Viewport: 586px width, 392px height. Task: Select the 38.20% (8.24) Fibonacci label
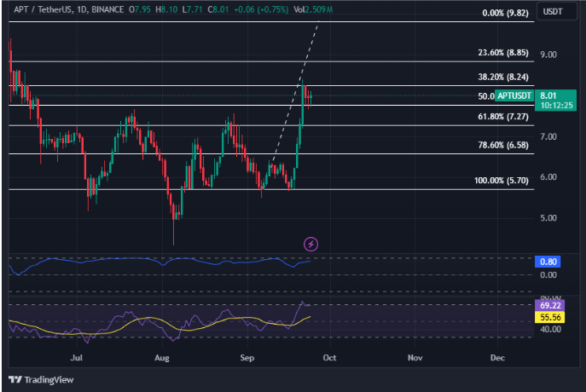506,76
